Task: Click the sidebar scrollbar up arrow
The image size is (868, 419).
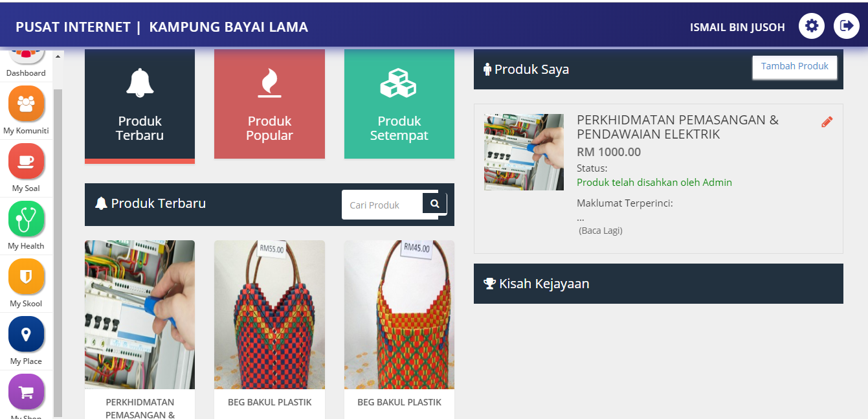Action: tap(58, 56)
